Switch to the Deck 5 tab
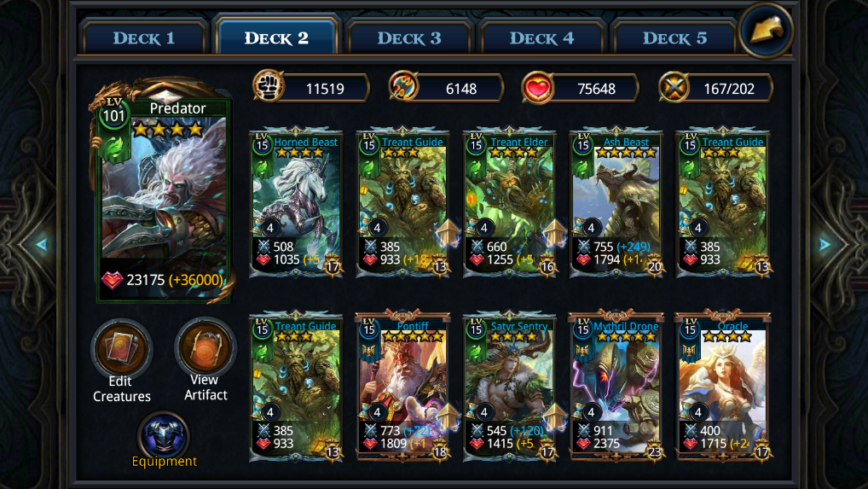 [x=674, y=38]
